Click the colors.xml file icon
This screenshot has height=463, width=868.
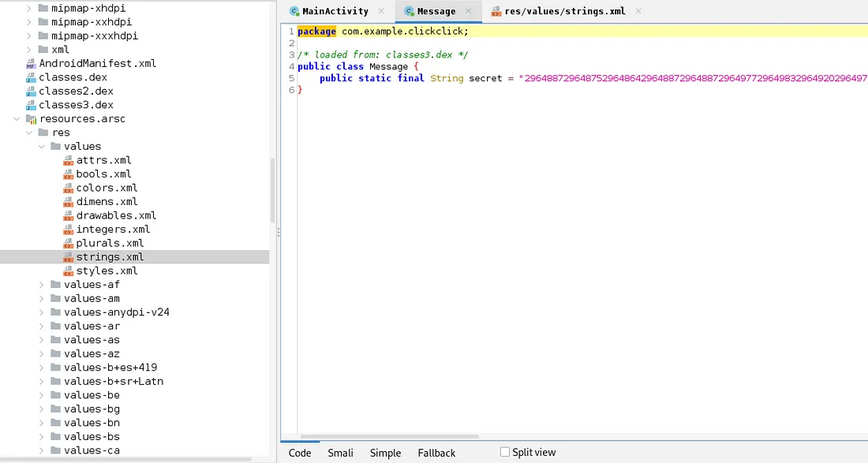pos(68,188)
